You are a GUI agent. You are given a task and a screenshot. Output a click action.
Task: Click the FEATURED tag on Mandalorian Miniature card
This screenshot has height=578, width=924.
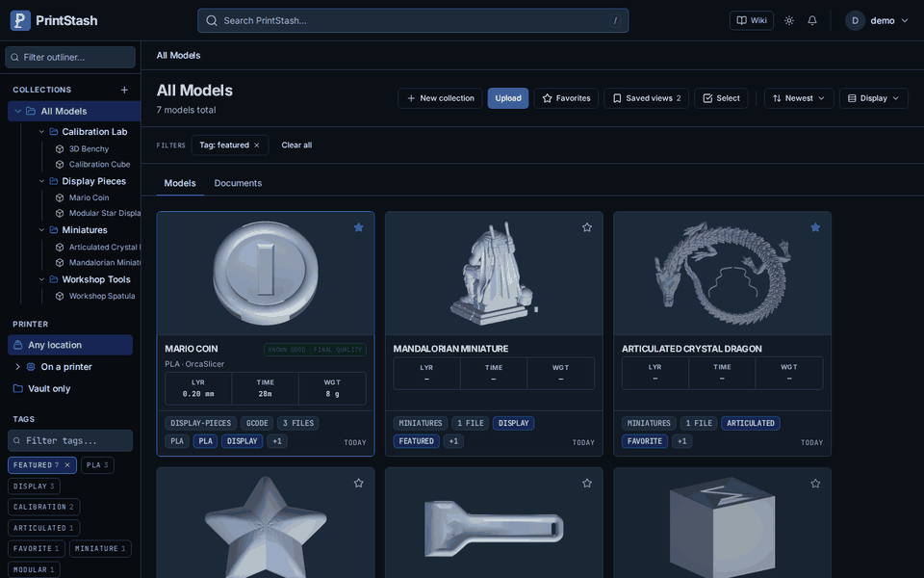tap(416, 441)
